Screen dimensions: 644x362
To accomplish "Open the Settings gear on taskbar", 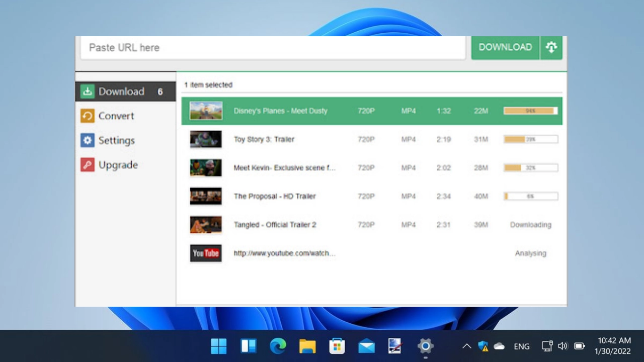I will (x=425, y=346).
